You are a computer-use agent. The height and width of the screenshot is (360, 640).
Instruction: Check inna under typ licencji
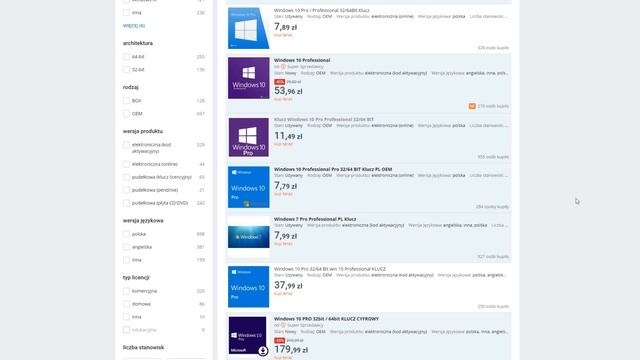pyautogui.click(x=127, y=317)
